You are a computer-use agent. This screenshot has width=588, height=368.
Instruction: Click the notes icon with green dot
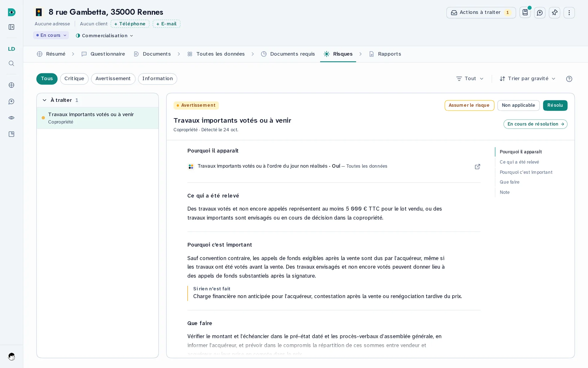525,13
